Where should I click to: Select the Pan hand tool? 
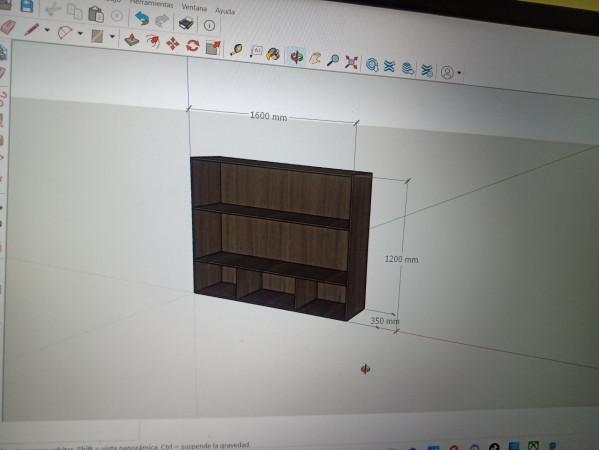[x=315, y=58]
